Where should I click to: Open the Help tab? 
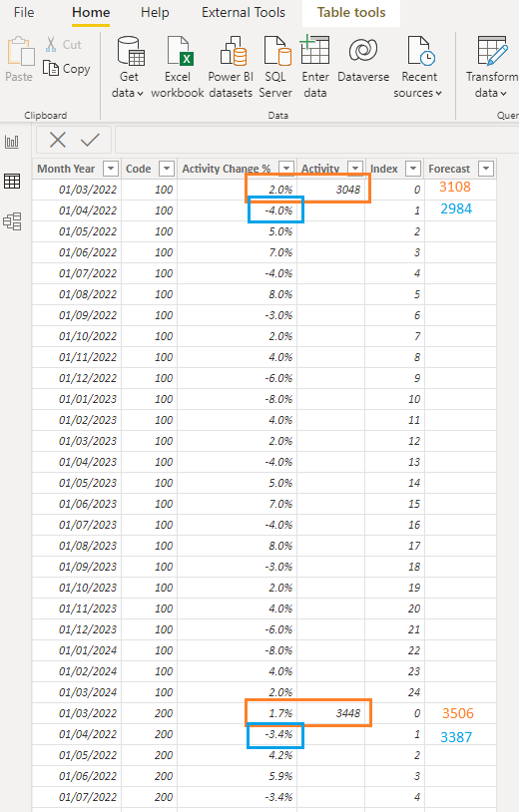pos(155,12)
